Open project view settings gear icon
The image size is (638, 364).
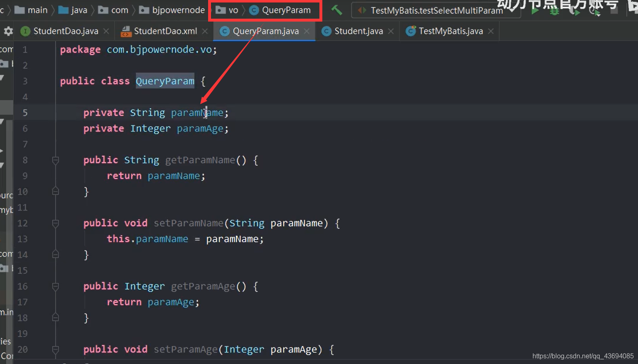[x=8, y=31]
